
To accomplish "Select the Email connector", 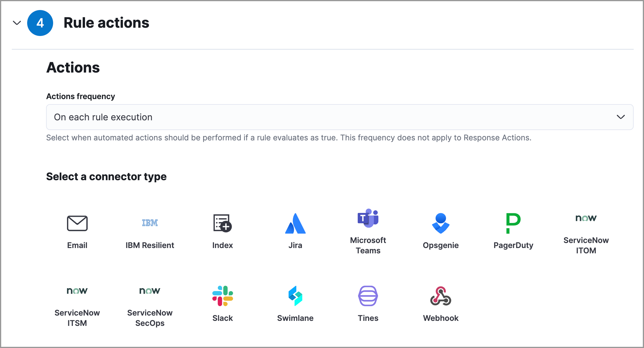I will click(x=77, y=232).
